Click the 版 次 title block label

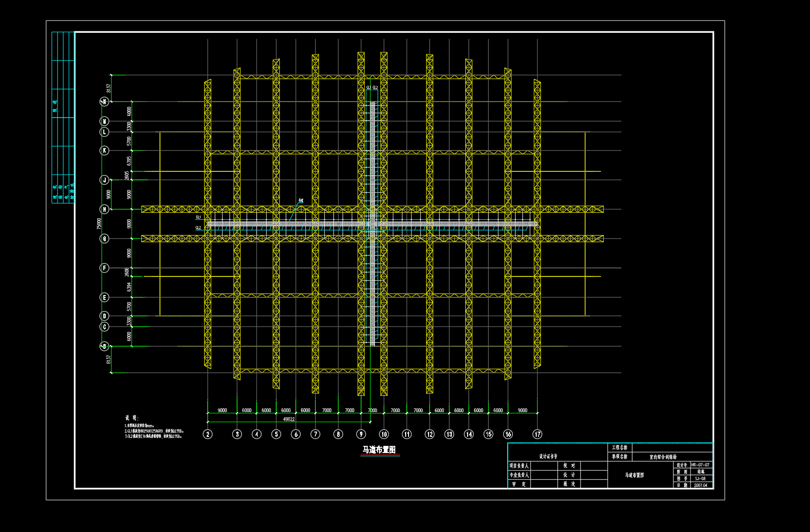click(x=569, y=484)
